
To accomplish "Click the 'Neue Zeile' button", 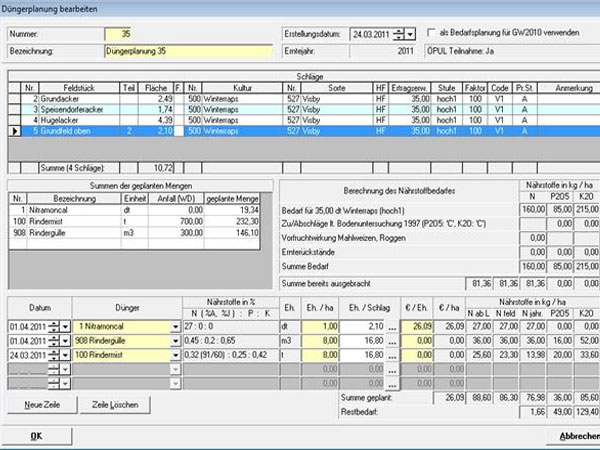I will [42, 405].
